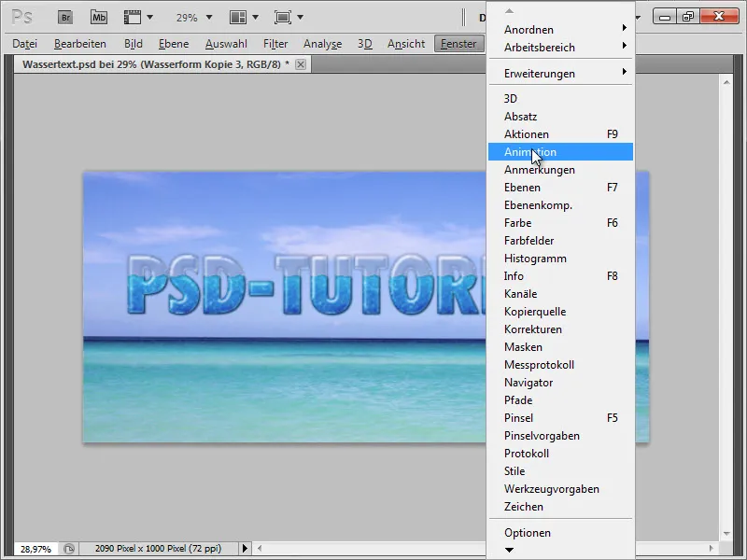747x560 pixels.
Task: Open the Bearbeiten menu
Action: (x=80, y=44)
